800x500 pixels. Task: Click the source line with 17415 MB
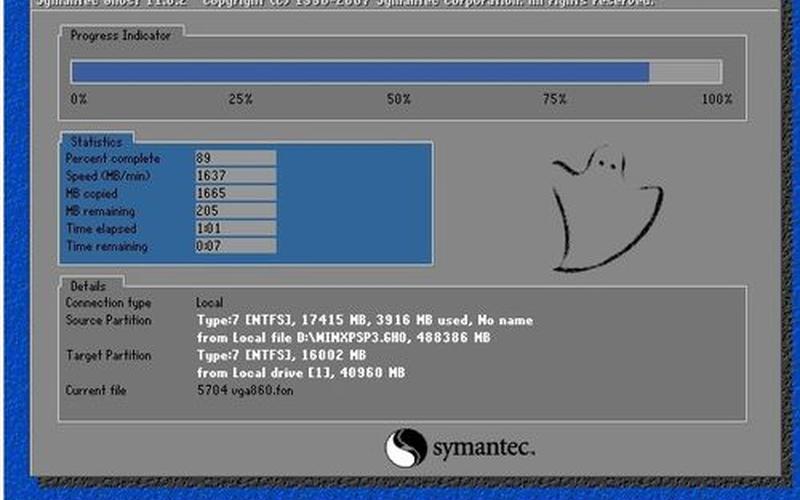click(365, 320)
